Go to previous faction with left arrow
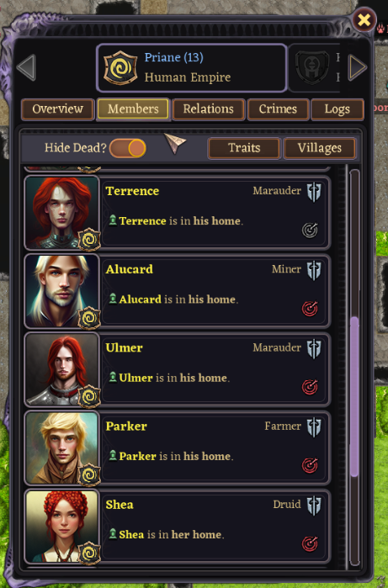Screen dimensions: 388x588 click(27, 67)
